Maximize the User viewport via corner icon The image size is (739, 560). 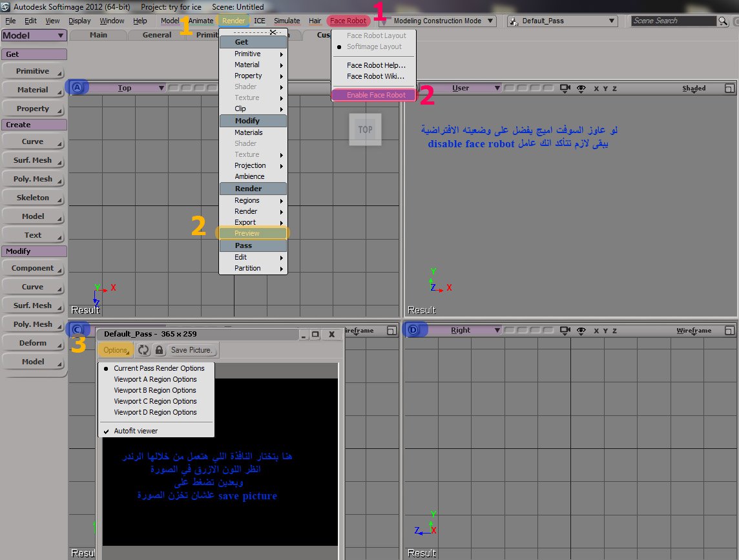[x=729, y=88]
